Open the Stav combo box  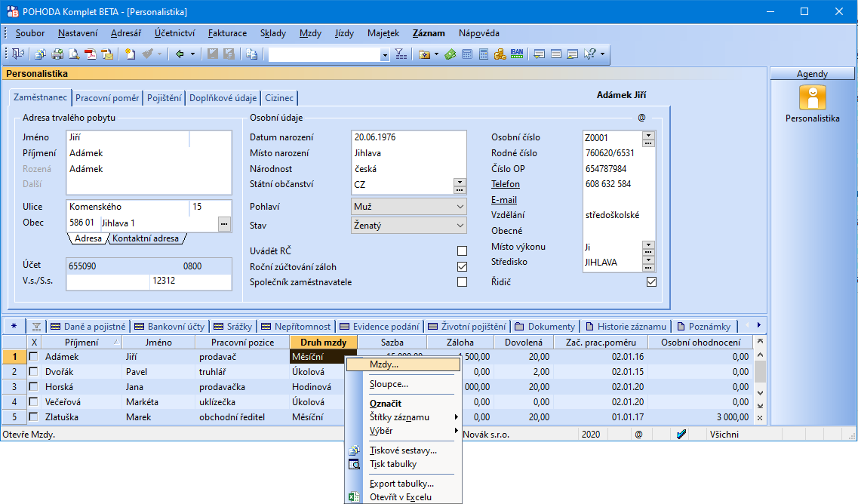click(460, 225)
